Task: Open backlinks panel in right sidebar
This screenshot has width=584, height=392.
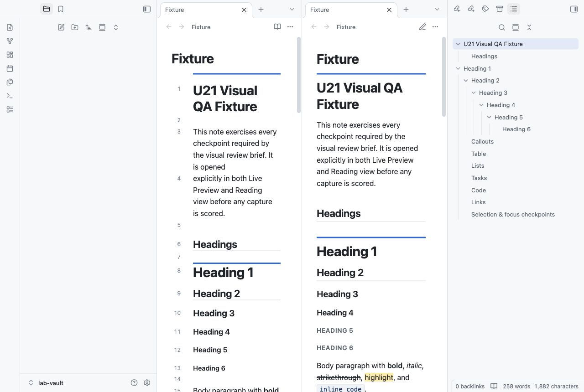Action: [x=457, y=9]
